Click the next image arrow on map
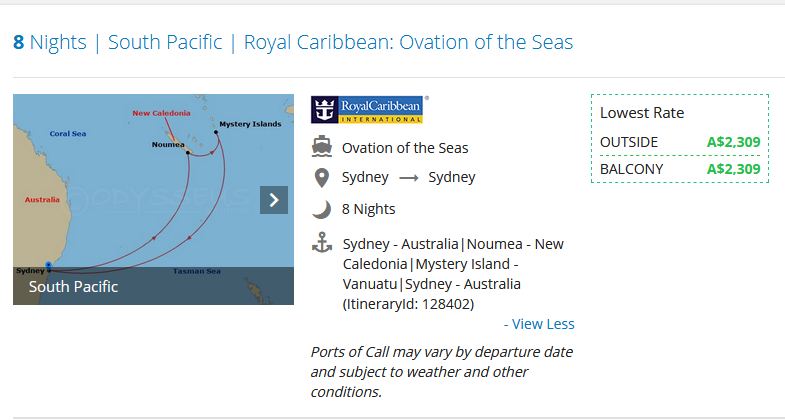 point(274,200)
